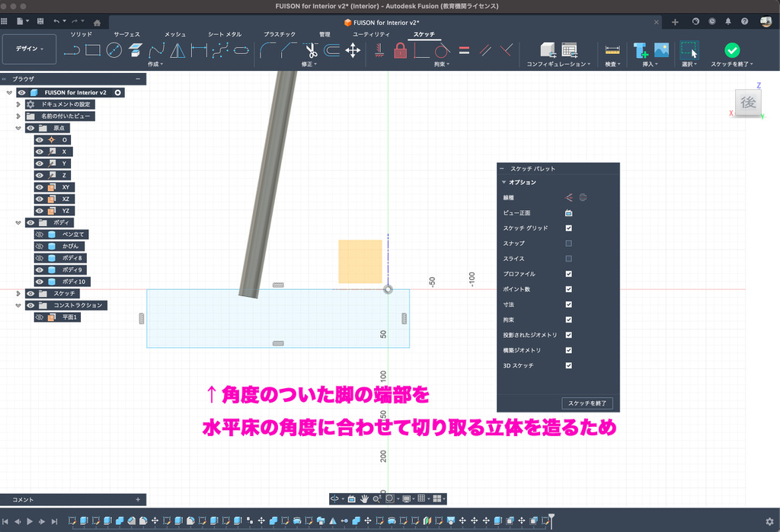Select the Rectangle sketch tool
The height and width of the screenshot is (532, 780).
93,50
